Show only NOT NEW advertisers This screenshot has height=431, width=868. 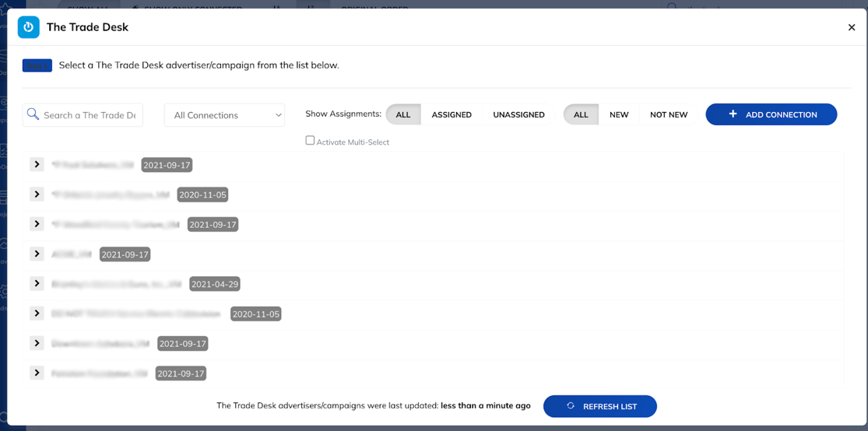click(x=668, y=114)
